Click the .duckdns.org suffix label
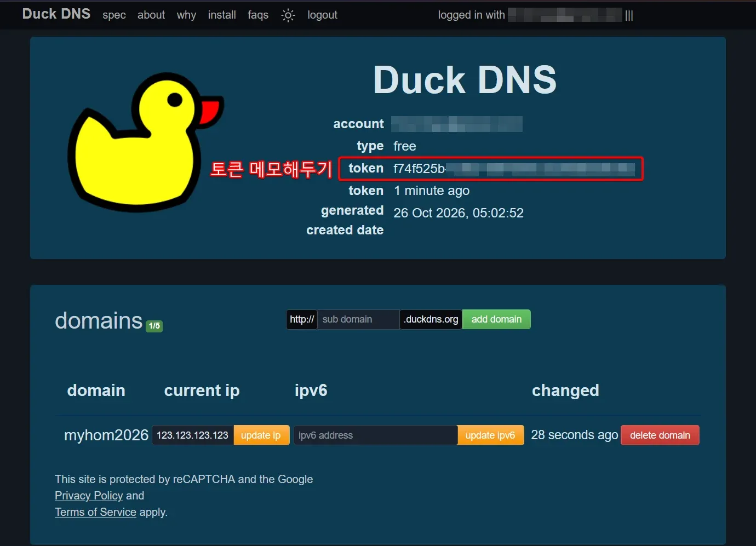This screenshot has height=546, width=756. [431, 319]
